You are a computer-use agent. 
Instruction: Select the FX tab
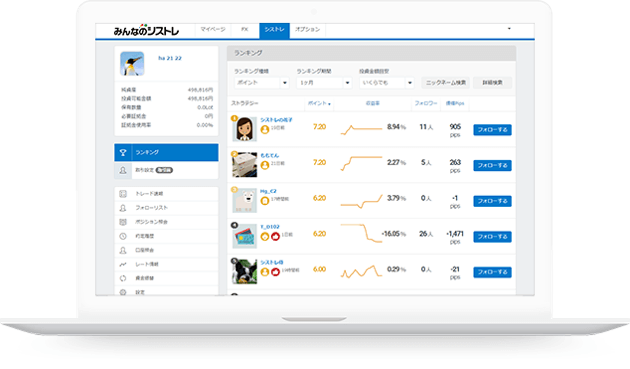pyautogui.click(x=245, y=30)
